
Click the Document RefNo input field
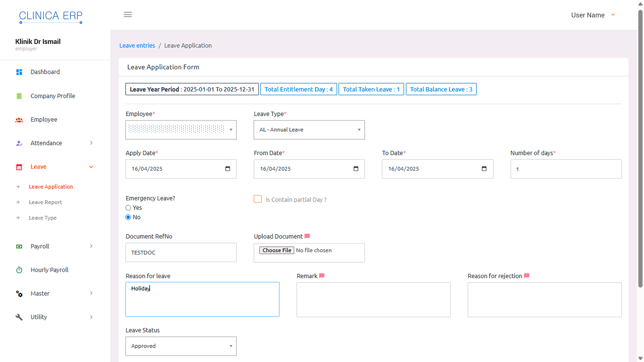coord(181,252)
